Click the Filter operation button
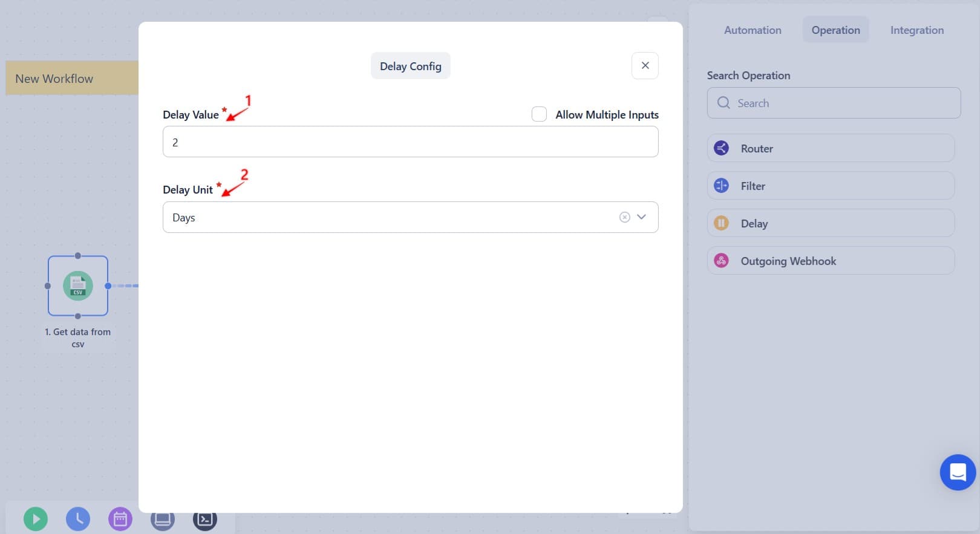This screenshot has width=980, height=534. click(830, 186)
